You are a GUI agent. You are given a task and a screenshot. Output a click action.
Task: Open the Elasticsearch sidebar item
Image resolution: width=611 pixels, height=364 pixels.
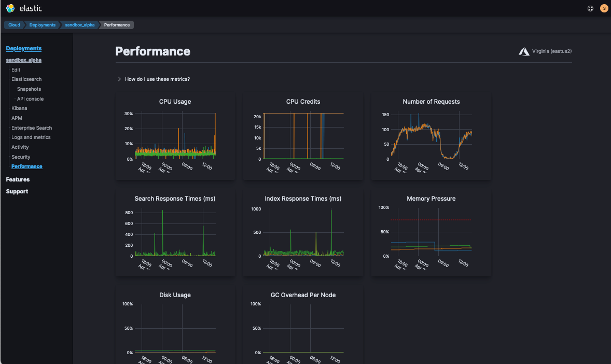pos(26,79)
